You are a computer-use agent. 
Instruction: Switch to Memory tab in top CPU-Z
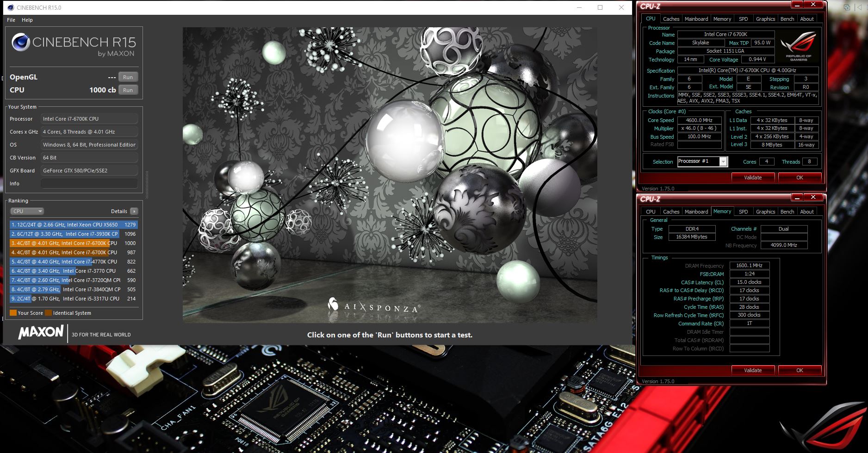tap(722, 19)
